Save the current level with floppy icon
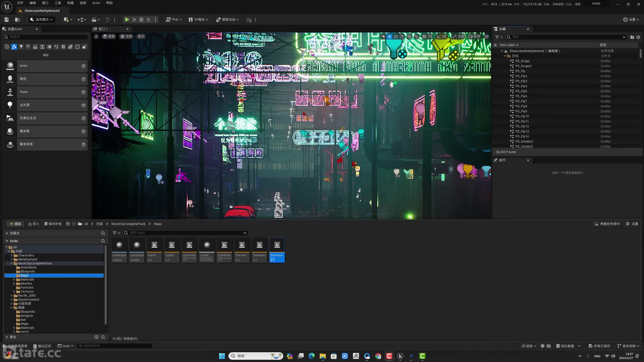 click(x=7, y=20)
